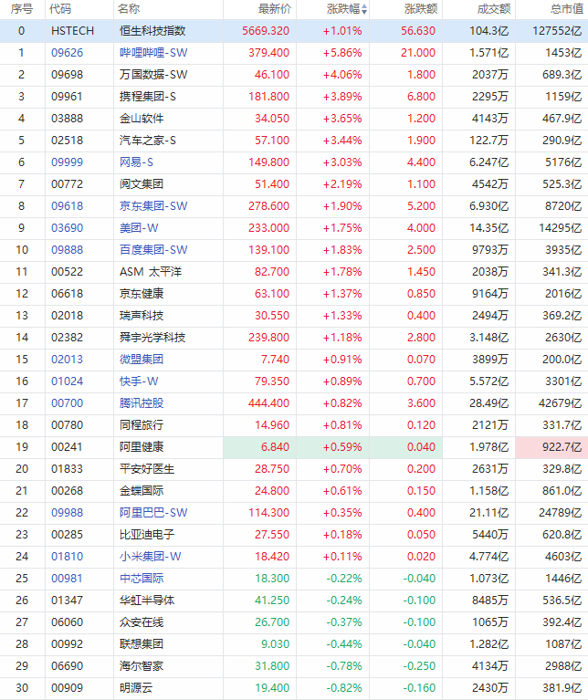This screenshot has height=700, width=588.
Task: Open stock link 哔哩哔哩-SW
Action: pyautogui.click(x=153, y=53)
